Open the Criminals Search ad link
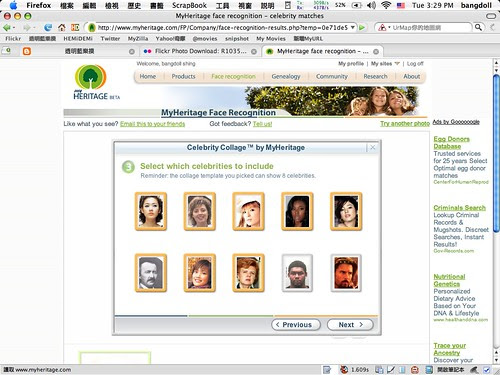The height and width of the screenshot is (375, 500). [x=459, y=208]
